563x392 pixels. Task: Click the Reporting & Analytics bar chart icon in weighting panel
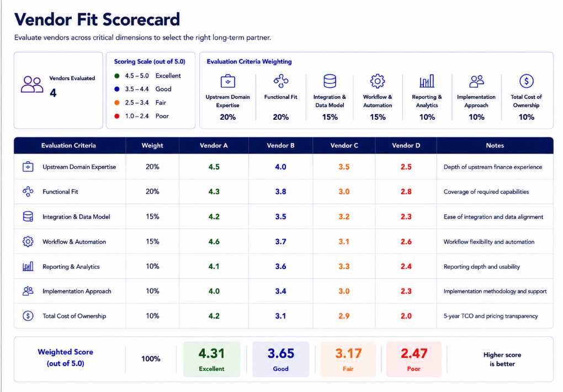click(x=427, y=81)
